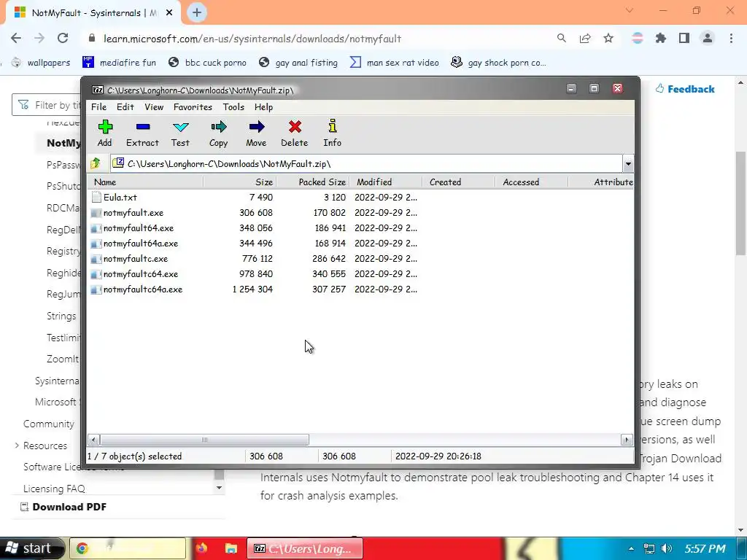
Task: Open the Chrome three-dot menu
Action: click(731, 38)
